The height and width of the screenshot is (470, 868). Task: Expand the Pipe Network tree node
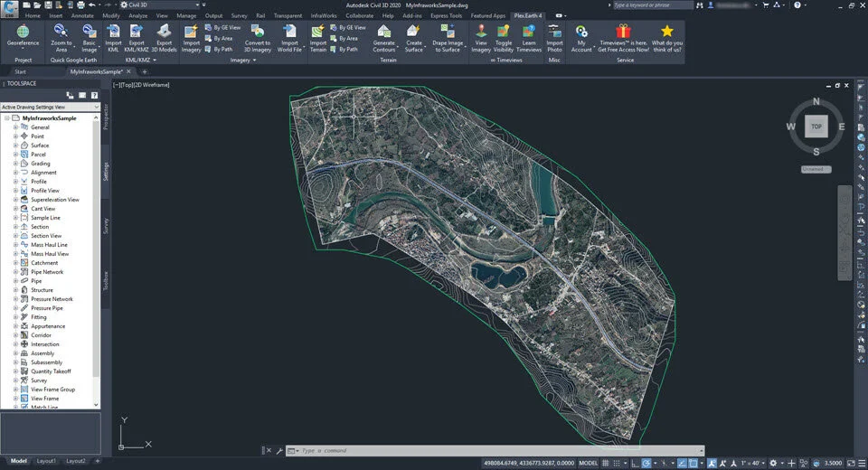click(15, 272)
